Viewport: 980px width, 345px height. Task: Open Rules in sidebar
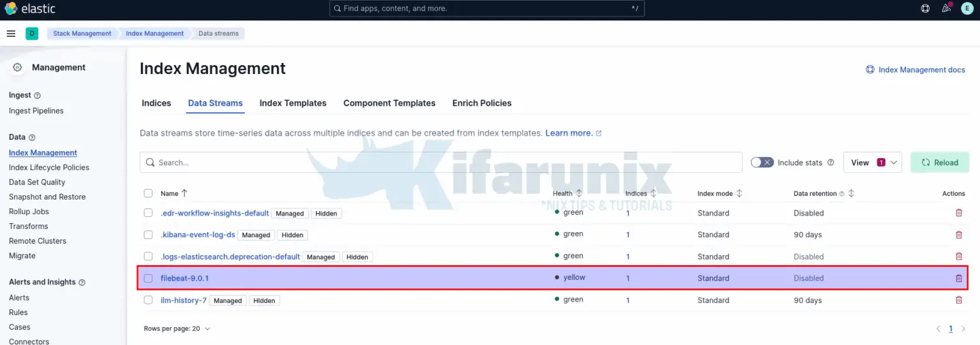(x=19, y=312)
